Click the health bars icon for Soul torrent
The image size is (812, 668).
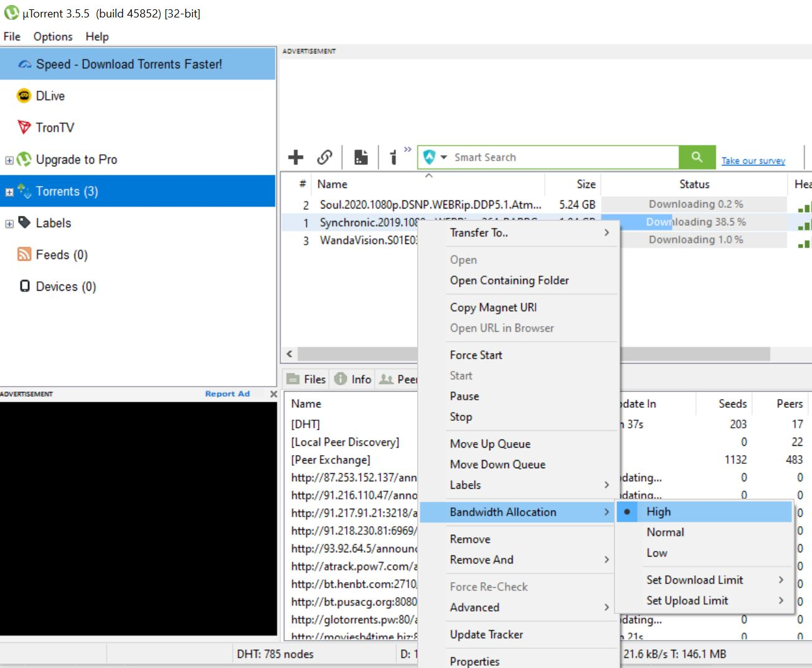pyautogui.click(x=805, y=207)
